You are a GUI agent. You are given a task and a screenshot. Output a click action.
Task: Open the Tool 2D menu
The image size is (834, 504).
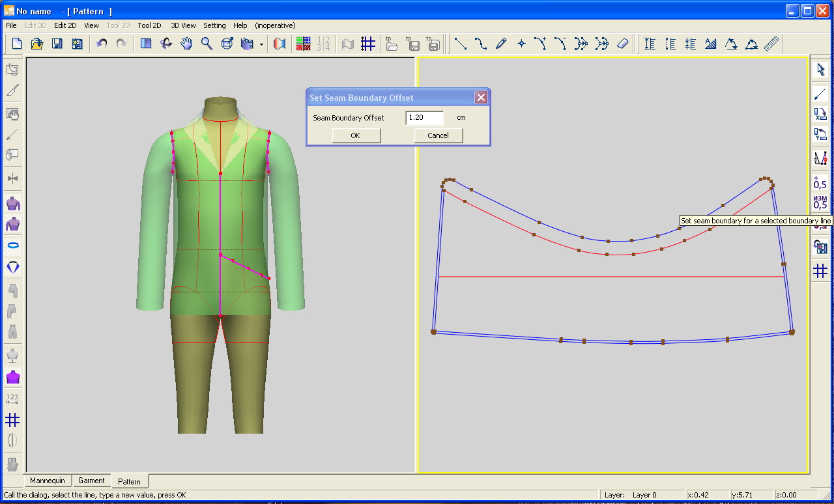[149, 25]
